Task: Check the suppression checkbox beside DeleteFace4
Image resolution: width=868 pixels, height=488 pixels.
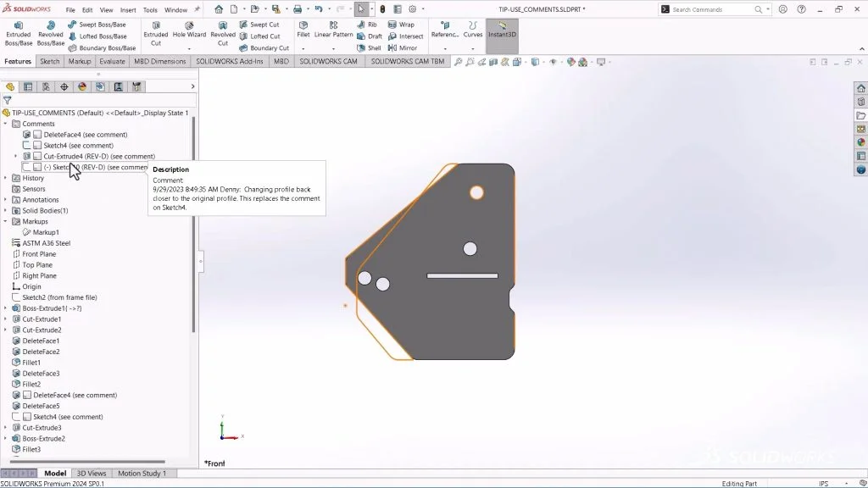Action: pyautogui.click(x=38, y=135)
